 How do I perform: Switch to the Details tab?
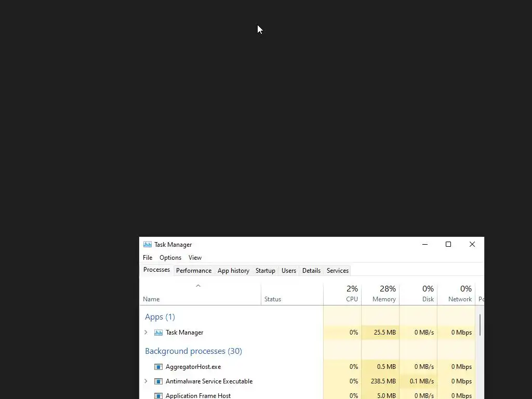312,270
